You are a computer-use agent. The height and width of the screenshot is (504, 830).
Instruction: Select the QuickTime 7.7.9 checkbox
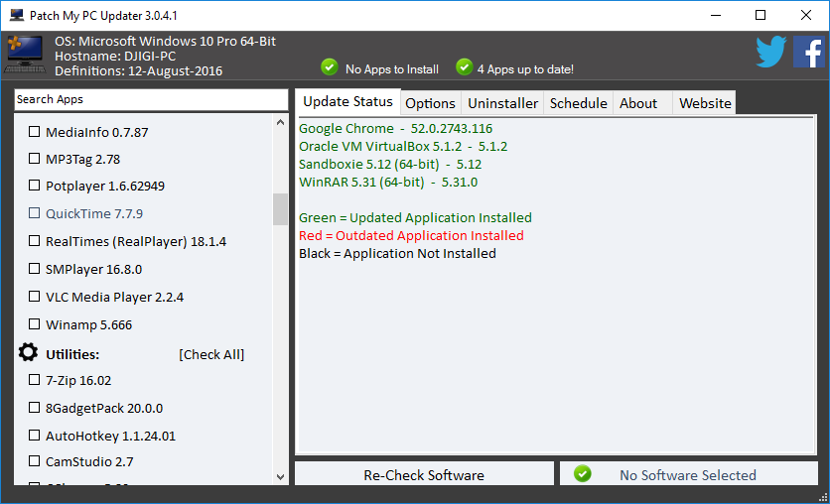coord(34,213)
